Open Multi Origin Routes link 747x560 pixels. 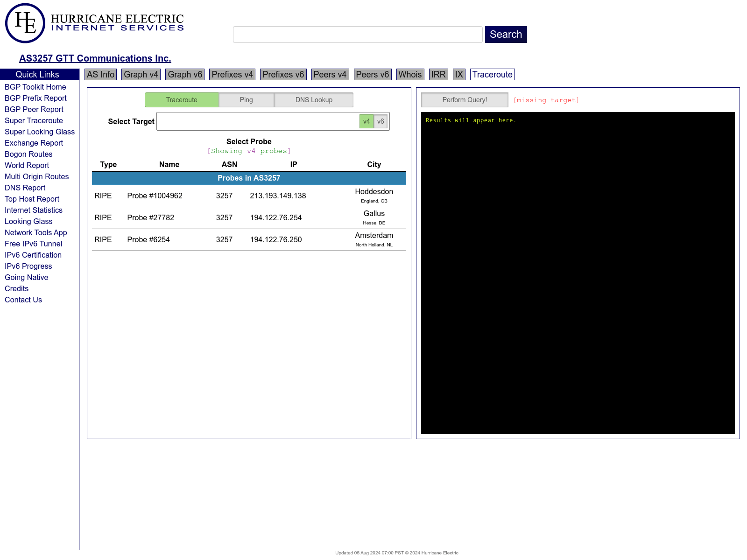pos(37,176)
